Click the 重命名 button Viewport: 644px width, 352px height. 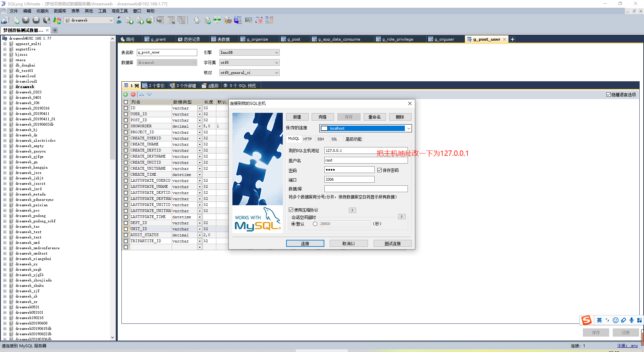374,117
